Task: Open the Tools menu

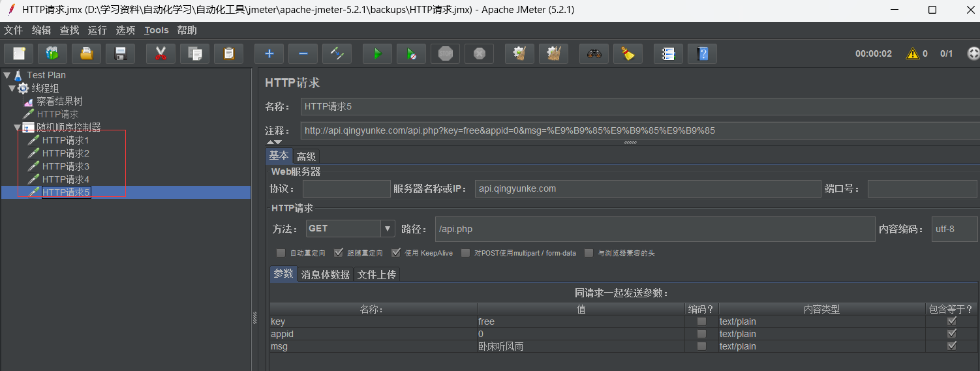Action: [x=157, y=30]
